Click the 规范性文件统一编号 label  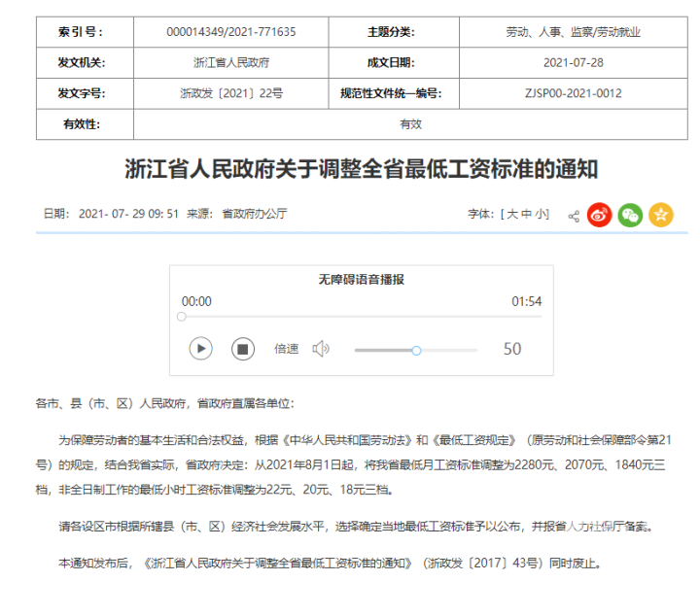[391, 93]
